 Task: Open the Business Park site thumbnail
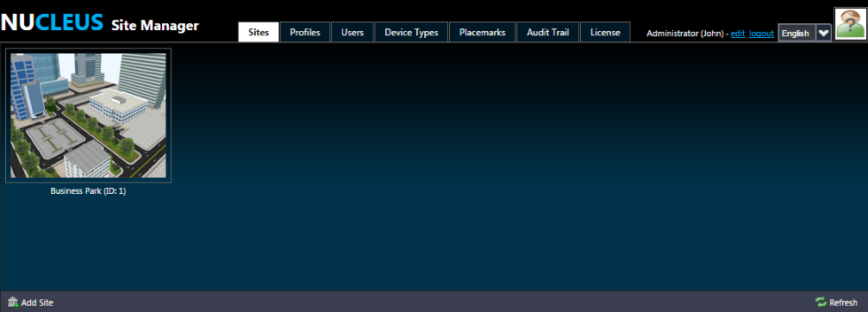pyautogui.click(x=89, y=115)
